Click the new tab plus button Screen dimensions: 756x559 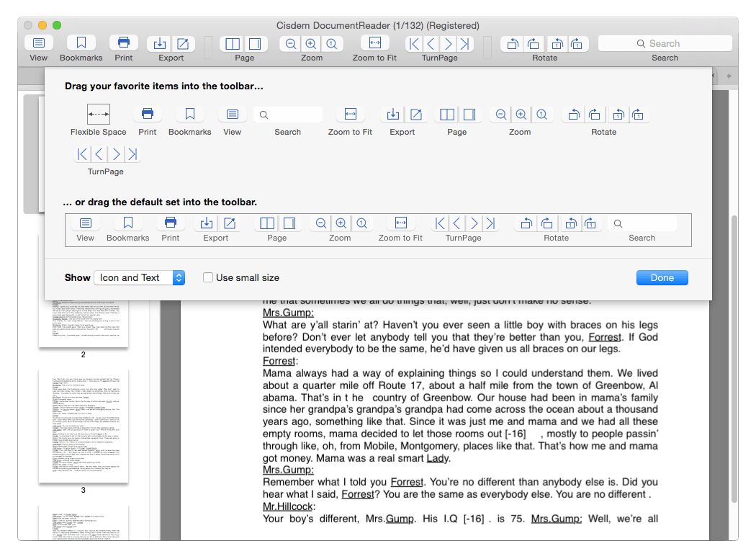[x=729, y=76]
